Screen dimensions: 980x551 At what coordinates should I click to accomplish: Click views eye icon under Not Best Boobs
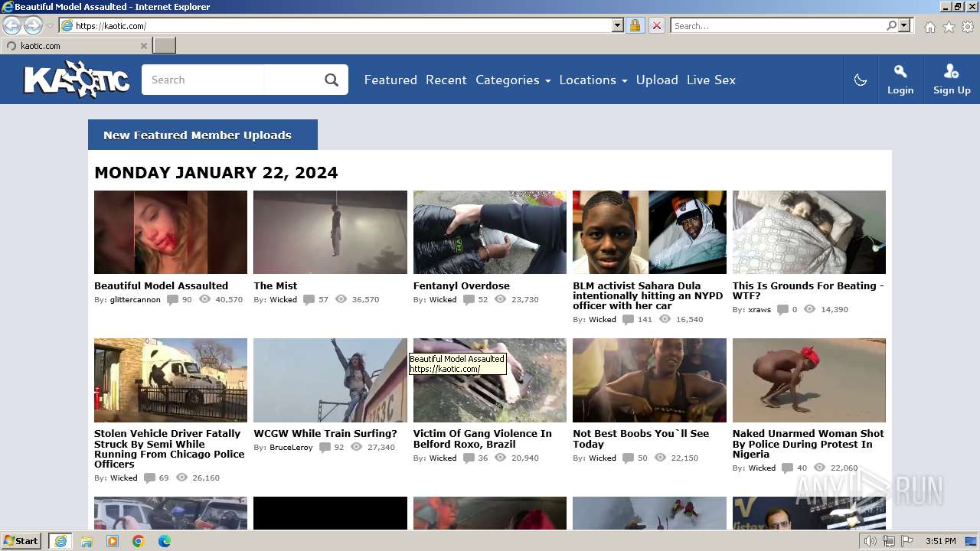click(660, 458)
